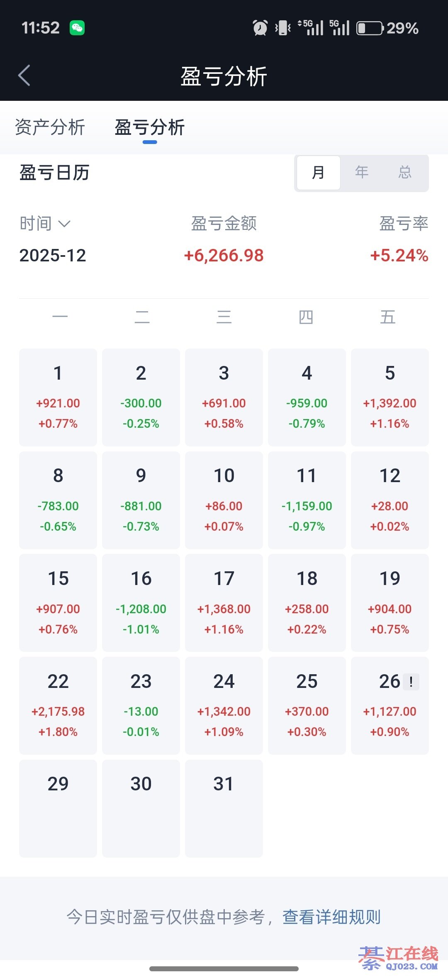Tap the 2025-12 date value
The width and height of the screenshot is (448, 980).
[x=53, y=256]
